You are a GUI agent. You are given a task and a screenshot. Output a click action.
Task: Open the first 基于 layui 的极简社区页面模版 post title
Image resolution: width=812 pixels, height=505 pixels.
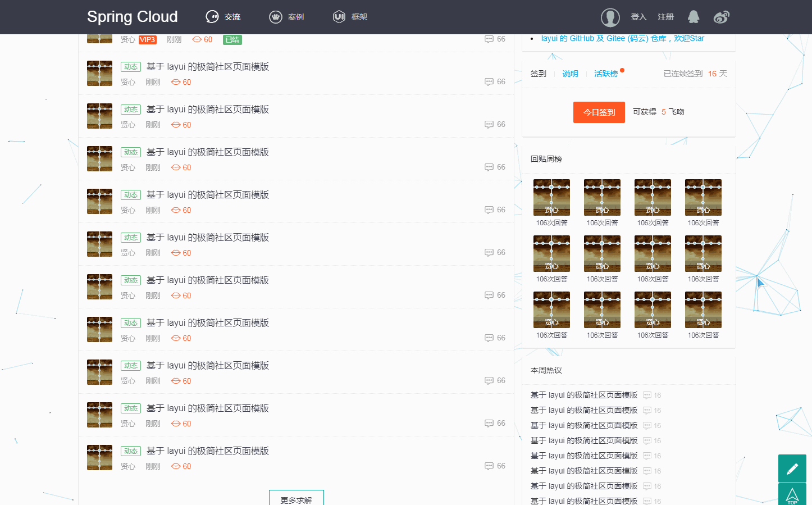pyautogui.click(x=208, y=67)
